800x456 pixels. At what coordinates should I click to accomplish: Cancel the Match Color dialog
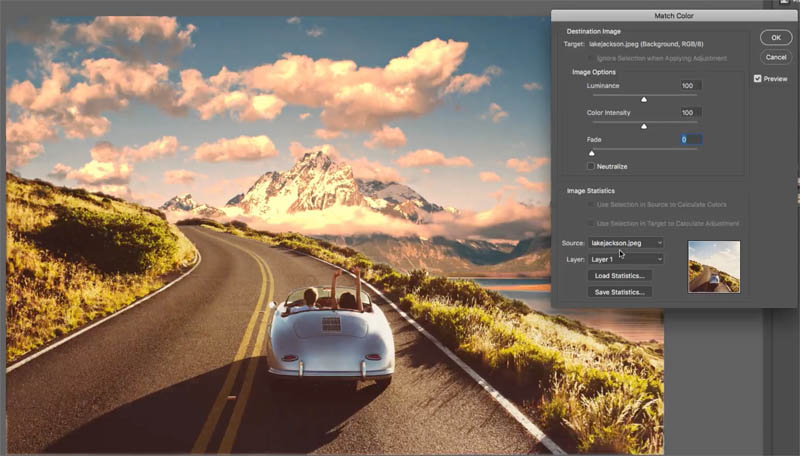776,57
